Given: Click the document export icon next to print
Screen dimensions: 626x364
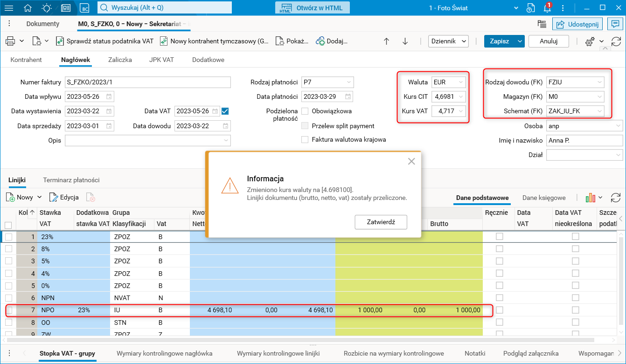Looking at the screenshot, I should [x=37, y=41].
